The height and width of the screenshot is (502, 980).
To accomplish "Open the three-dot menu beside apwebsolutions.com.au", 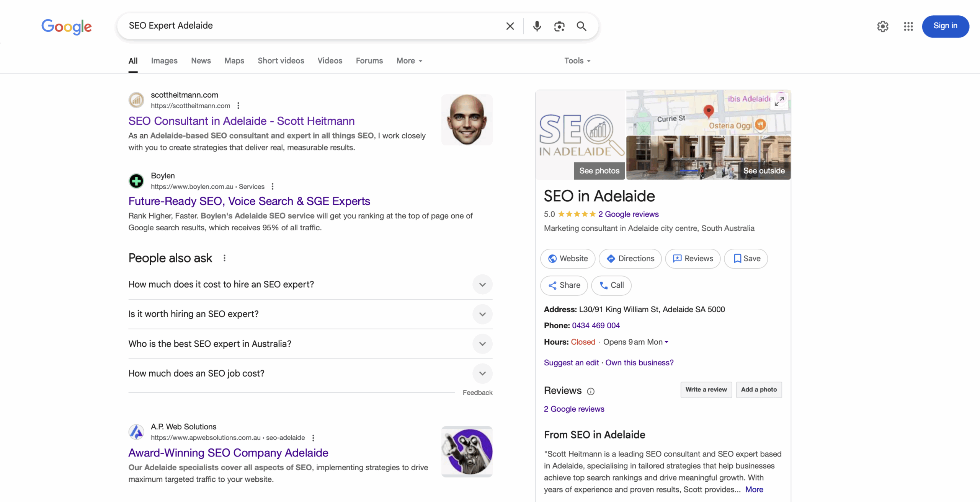I will tap(313, 438).
